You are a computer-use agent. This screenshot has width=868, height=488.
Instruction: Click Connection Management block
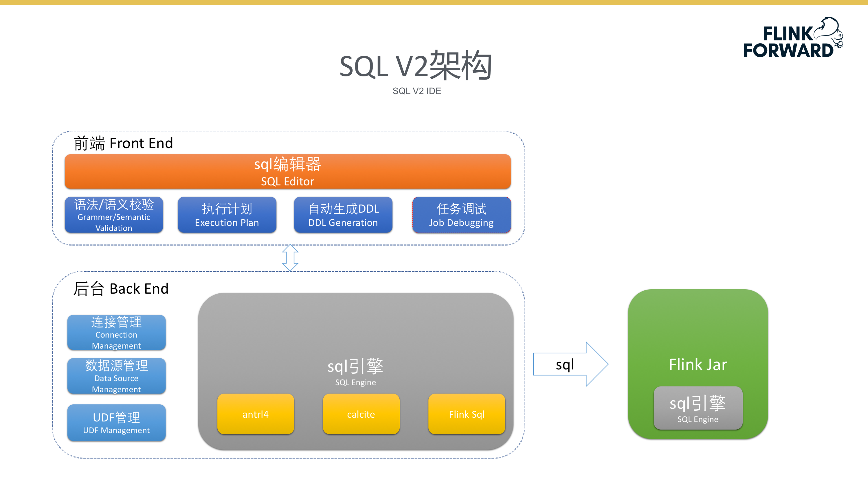pos(116,332)
